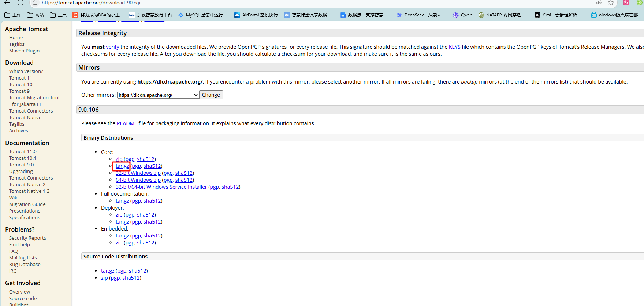Open Tomcat Native 1.3 documentation
This screenshot has height=306, width=644.
29,191
